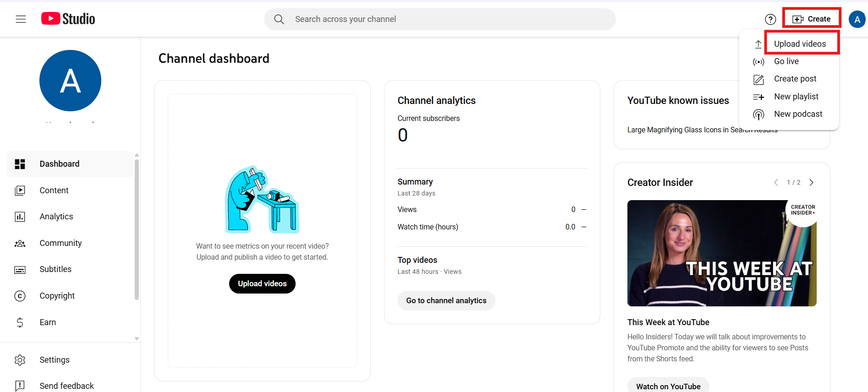868x392 pixels.
Task: Click Go to channel analytics button
Action: [446, 300]
